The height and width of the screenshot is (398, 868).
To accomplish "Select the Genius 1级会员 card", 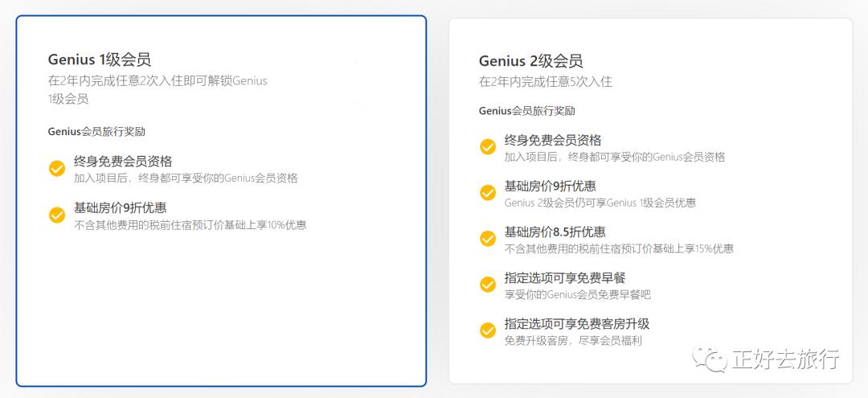I will click(222, 201).
